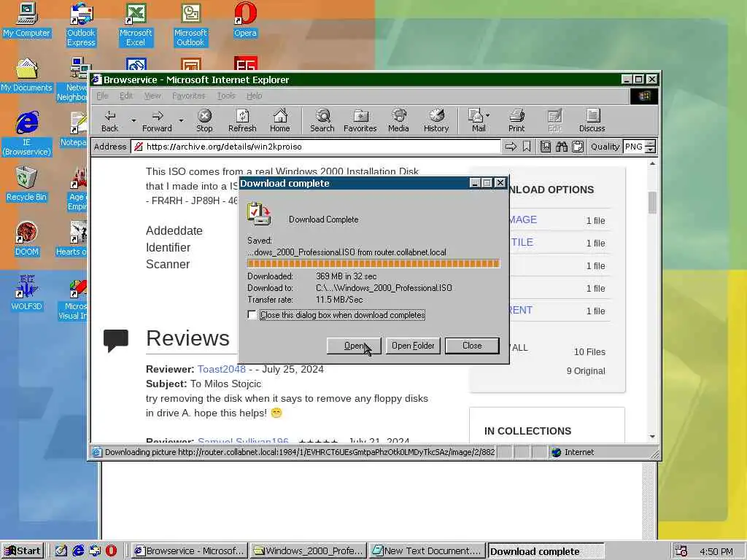Open the Tools menu
Screen dimensions: 747x560
[226, 96]
